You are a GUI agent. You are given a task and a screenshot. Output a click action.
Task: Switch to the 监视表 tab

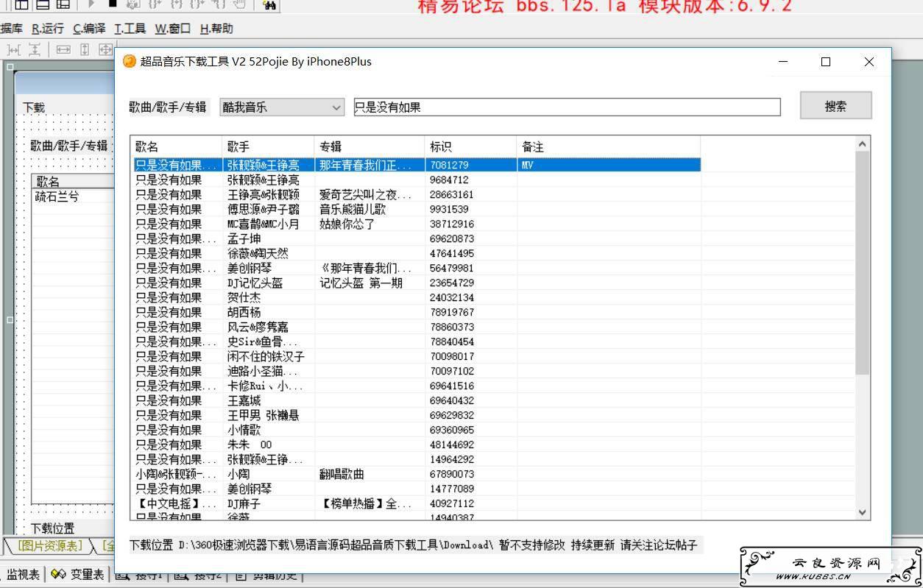(x=23, y=575)
